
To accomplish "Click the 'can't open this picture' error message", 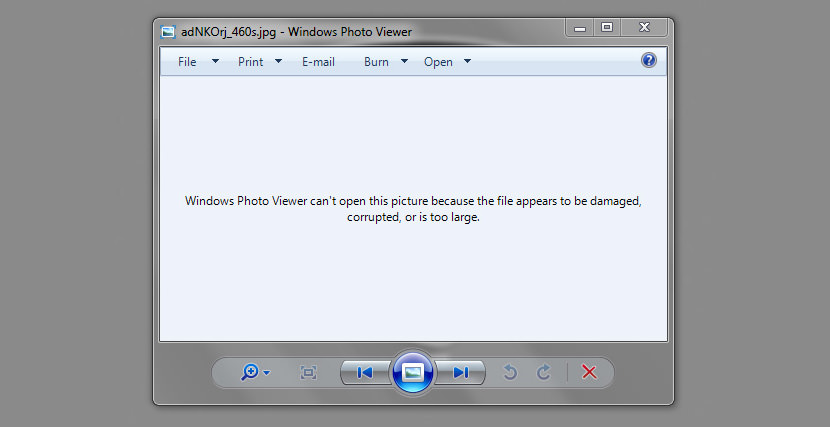I will pos(413,209).
